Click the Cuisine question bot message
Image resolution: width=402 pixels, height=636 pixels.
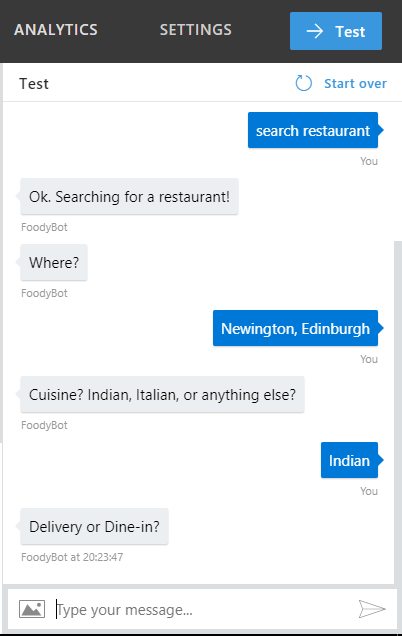(x=162, y=394)
